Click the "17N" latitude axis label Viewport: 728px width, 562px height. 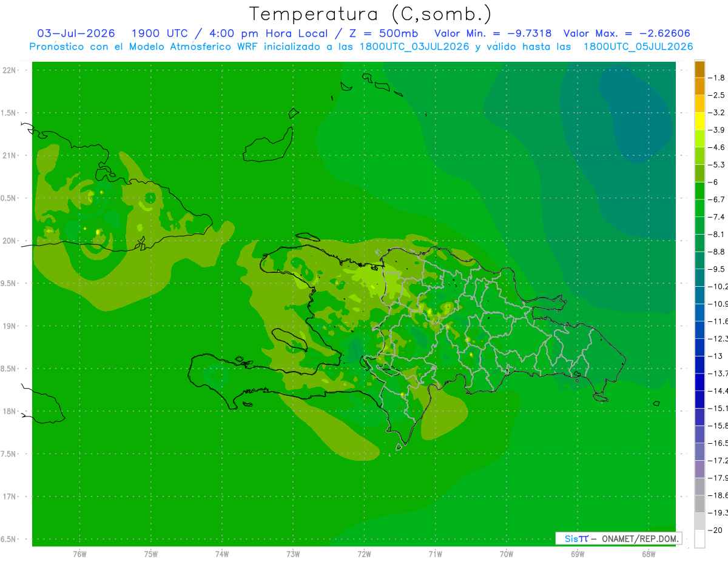(9, 497)
